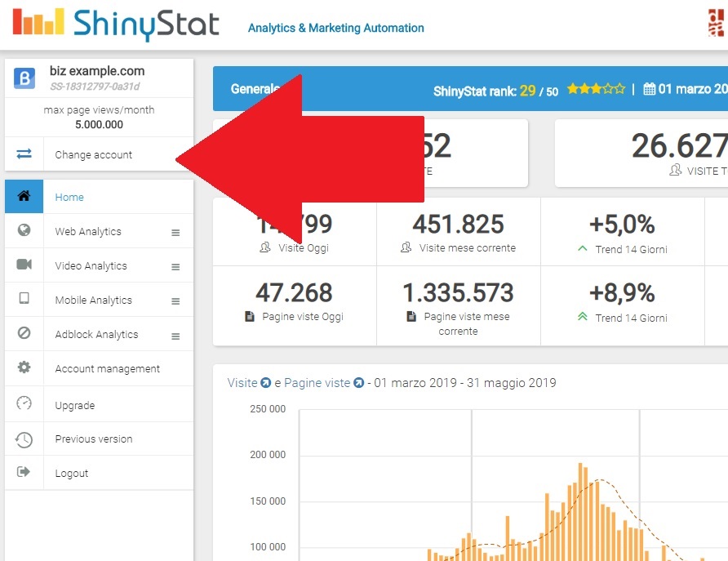
Task: Click the 451.825 visite mese corrente value
Action: tap(458, 224)
